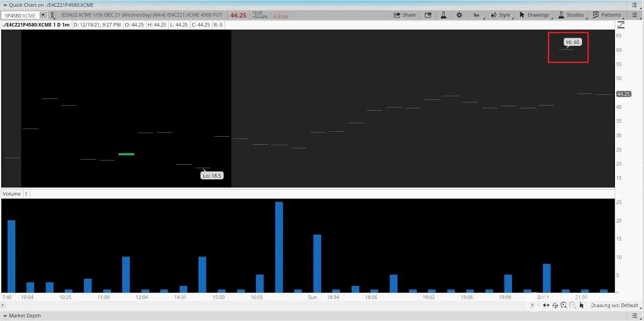Click the expand horizontal arrows icon
This screenshot has width=644, height=321.
click(546, 305)
